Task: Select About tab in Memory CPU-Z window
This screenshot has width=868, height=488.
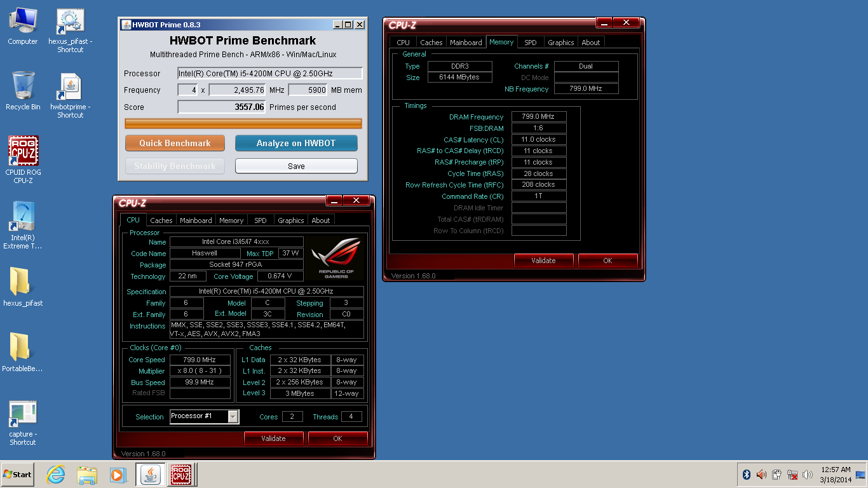Action: point(591,43)
